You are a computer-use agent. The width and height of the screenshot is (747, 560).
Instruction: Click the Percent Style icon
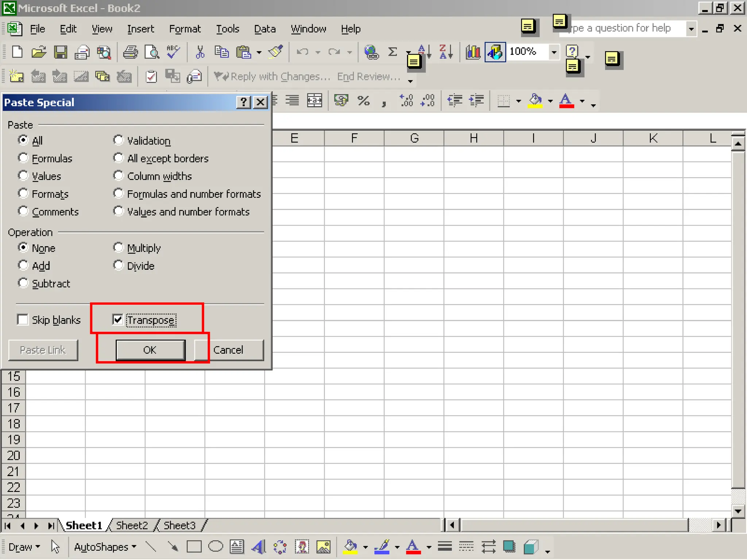point(363,101)
